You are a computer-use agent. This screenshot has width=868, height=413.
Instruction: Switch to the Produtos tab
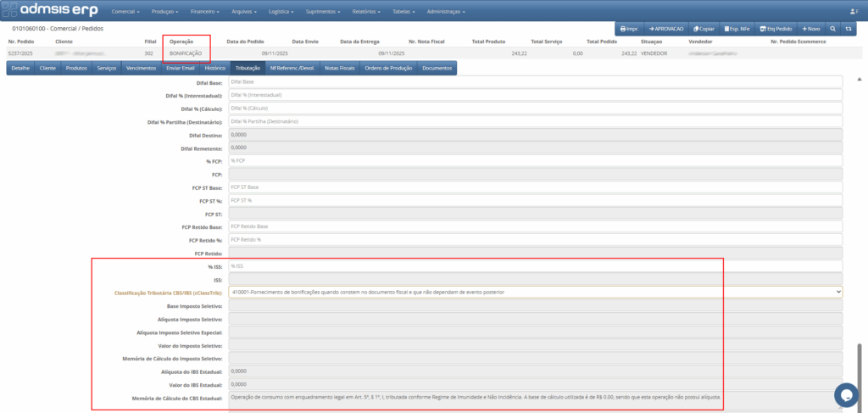76,67
